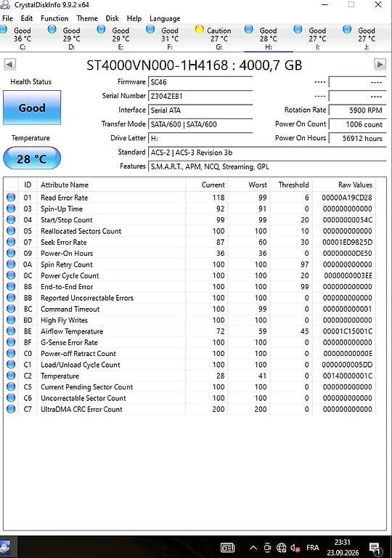Click status icon for Power Cycle Count
Viewport: 392px width, 558px height.
point(11,275)
